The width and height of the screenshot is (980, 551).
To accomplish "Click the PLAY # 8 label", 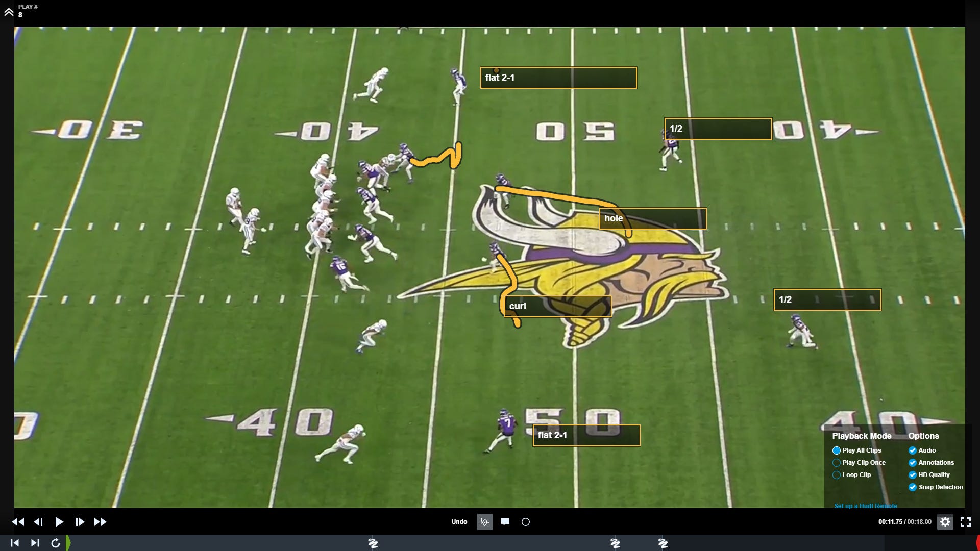I will (x=28, y=11).
